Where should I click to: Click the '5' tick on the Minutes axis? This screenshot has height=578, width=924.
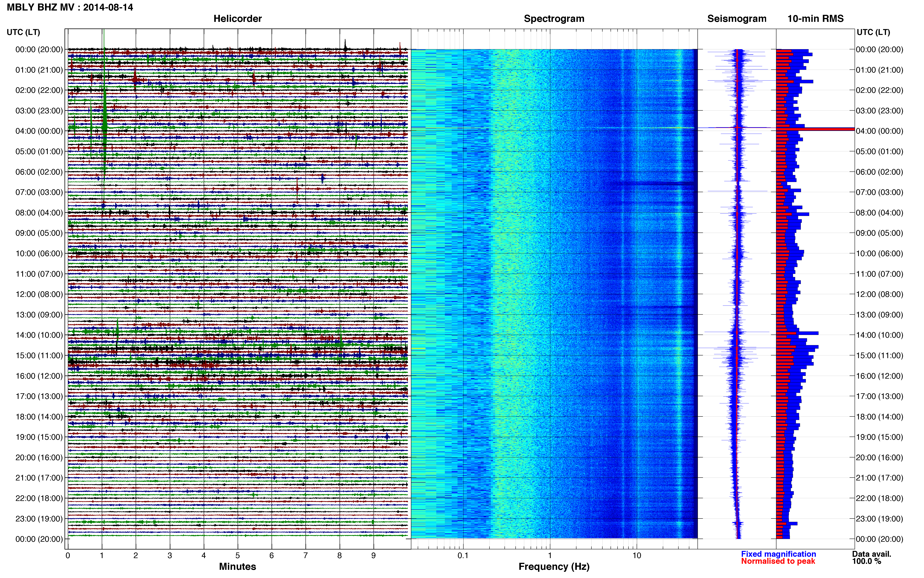(x=238, y=556)
